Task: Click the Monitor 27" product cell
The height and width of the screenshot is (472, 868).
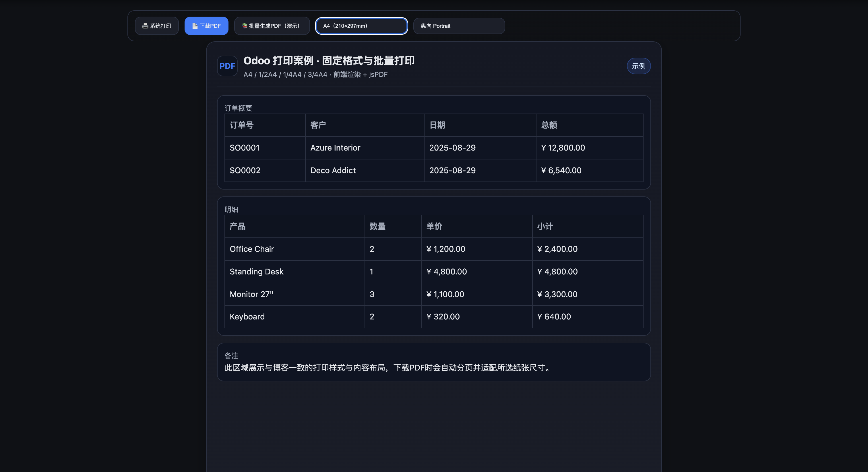Action: pyautogui.click(x=251, y=294)
